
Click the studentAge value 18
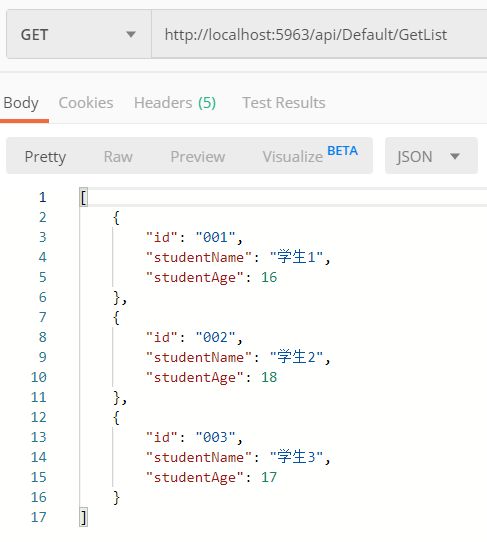point(269,377)
